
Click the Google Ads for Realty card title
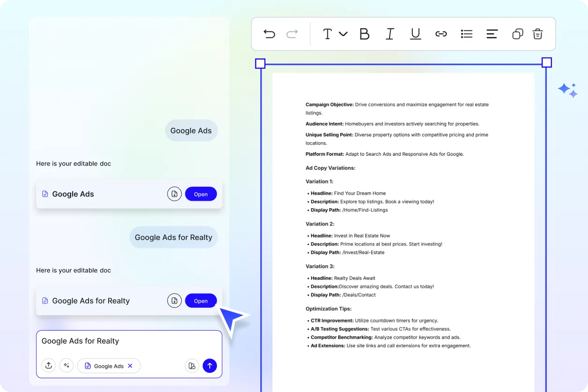point(91,301)
